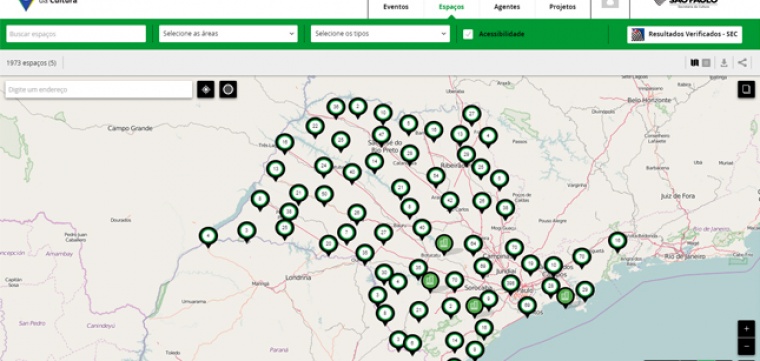Open the Projetos tab
This screenshot has height=361, width=760.
click(x=563, y=7)
